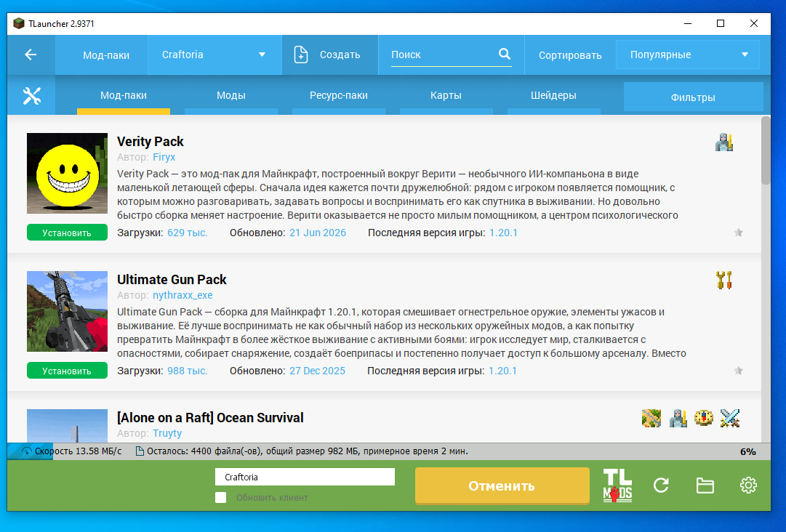Open the TL Mods logo button
The width and height of the screenshot is (786, 532).
click(x=617, y=485)
